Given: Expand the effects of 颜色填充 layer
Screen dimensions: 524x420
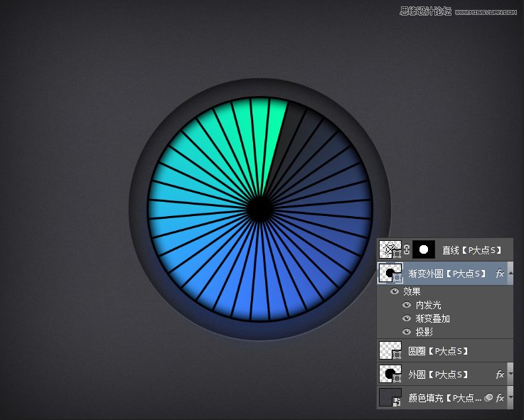Looking at the screenshot, I should point(510,398).
